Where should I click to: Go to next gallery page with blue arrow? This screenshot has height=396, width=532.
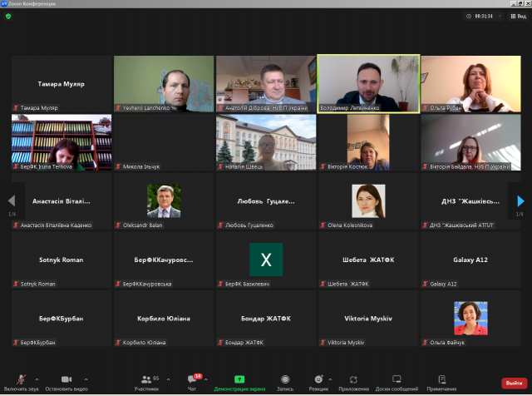click(x=521, y=201)
